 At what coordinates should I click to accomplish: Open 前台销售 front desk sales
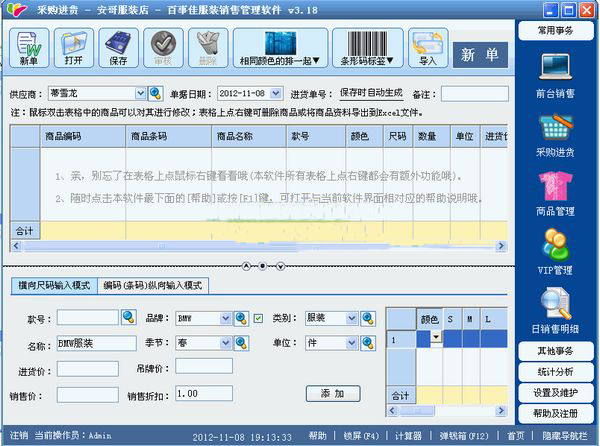pos(555,75)
